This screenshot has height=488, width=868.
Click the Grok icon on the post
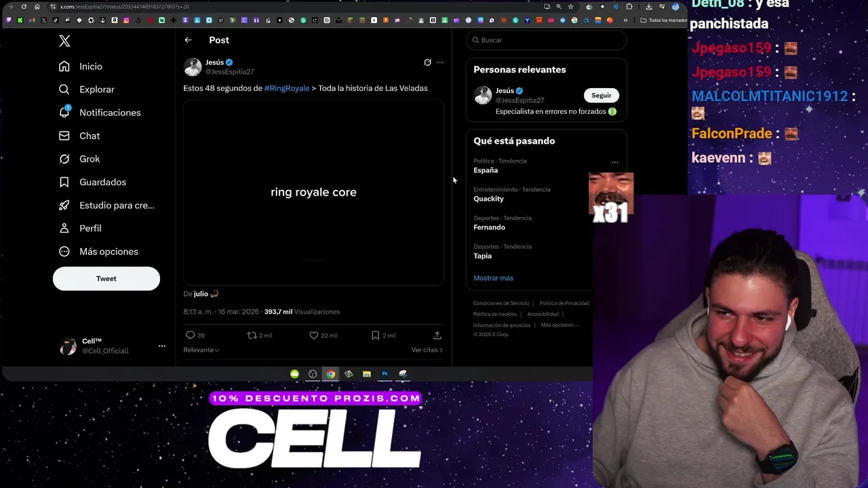coord(427,62)
